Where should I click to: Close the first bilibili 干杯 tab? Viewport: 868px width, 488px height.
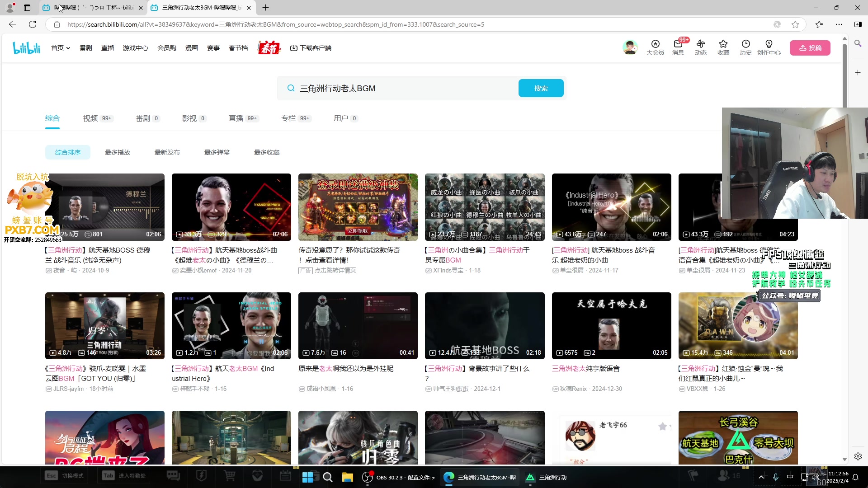pos(141,8)
